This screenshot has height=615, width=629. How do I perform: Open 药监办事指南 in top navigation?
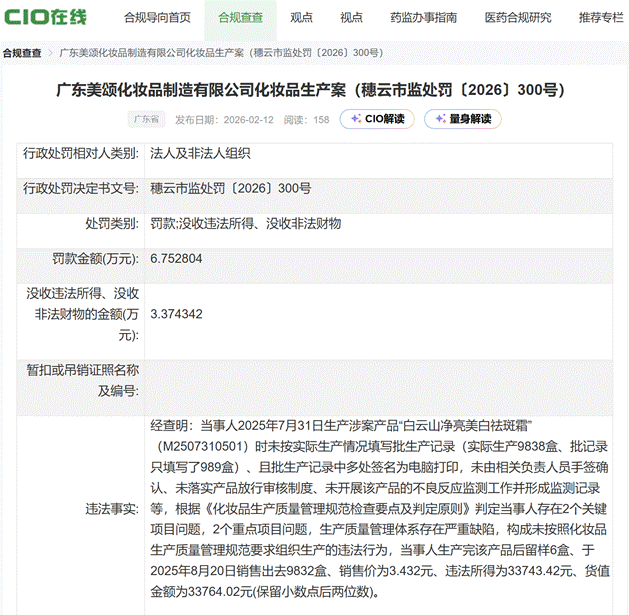[424, 18]
